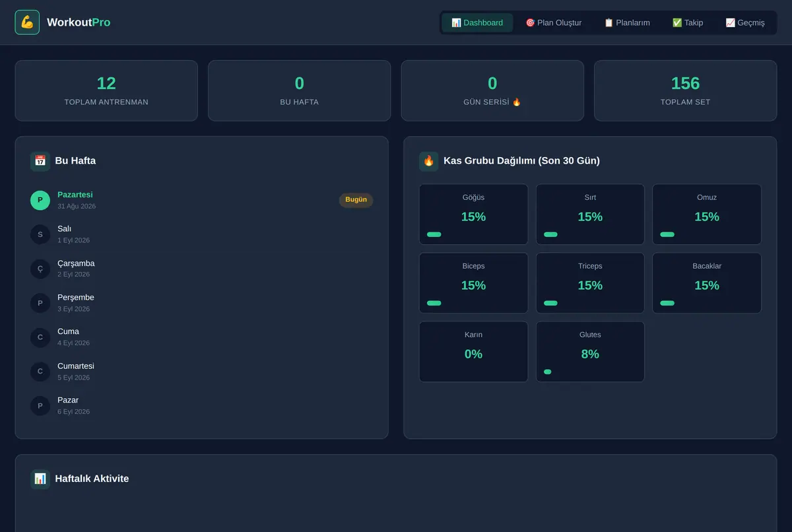Open the Takip tab
The width and height of the screenshot is (792, 532).
tap(688, 22)
